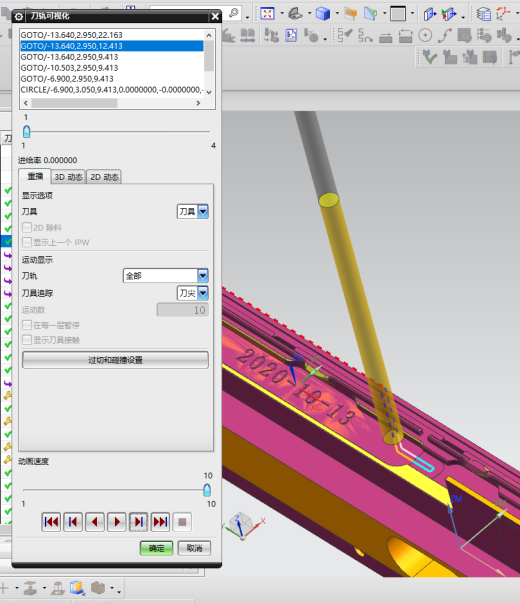The height and width of the screenshot is (603, 520).
Task: Enable the 2D 除料 checkbox
Action: click(x=27, y=227)
